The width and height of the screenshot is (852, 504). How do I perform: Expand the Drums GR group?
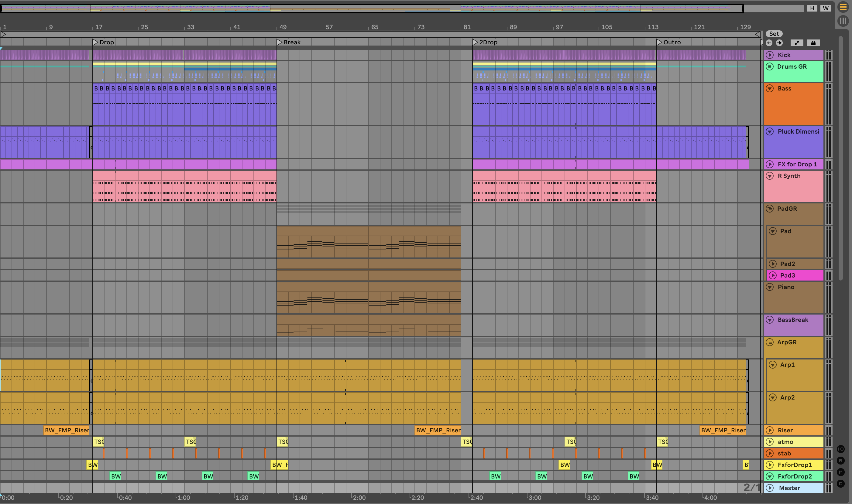[x=769, y=66]
